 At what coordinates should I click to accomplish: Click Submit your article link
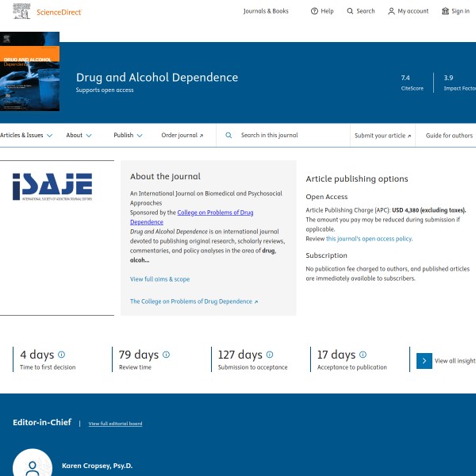[382, 136]
